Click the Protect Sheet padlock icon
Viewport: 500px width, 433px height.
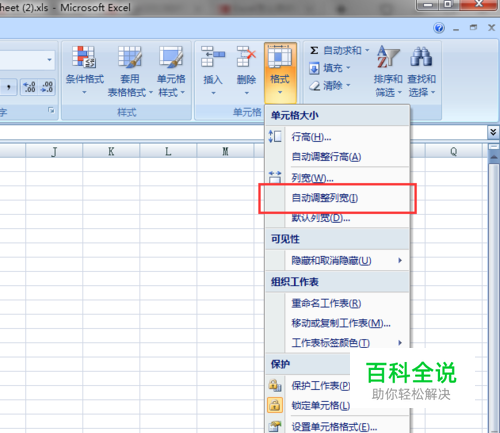(x=275, y=385)
